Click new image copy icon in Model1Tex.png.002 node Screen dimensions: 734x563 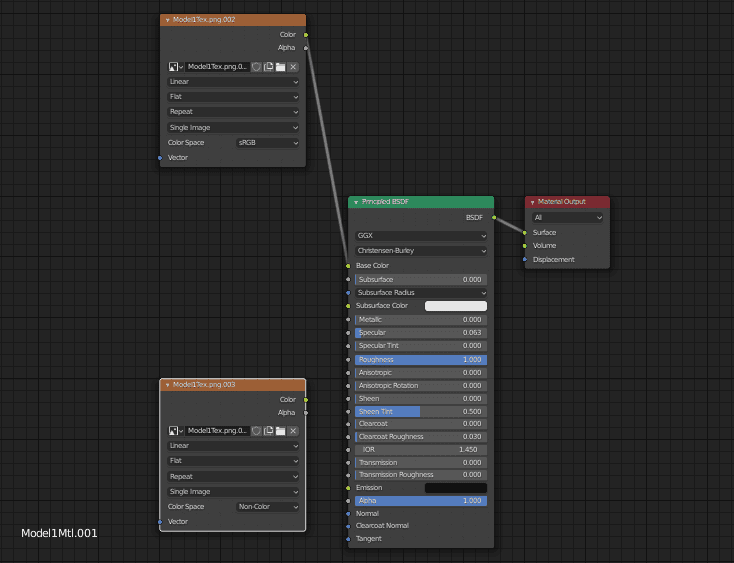tap(268, 67)
